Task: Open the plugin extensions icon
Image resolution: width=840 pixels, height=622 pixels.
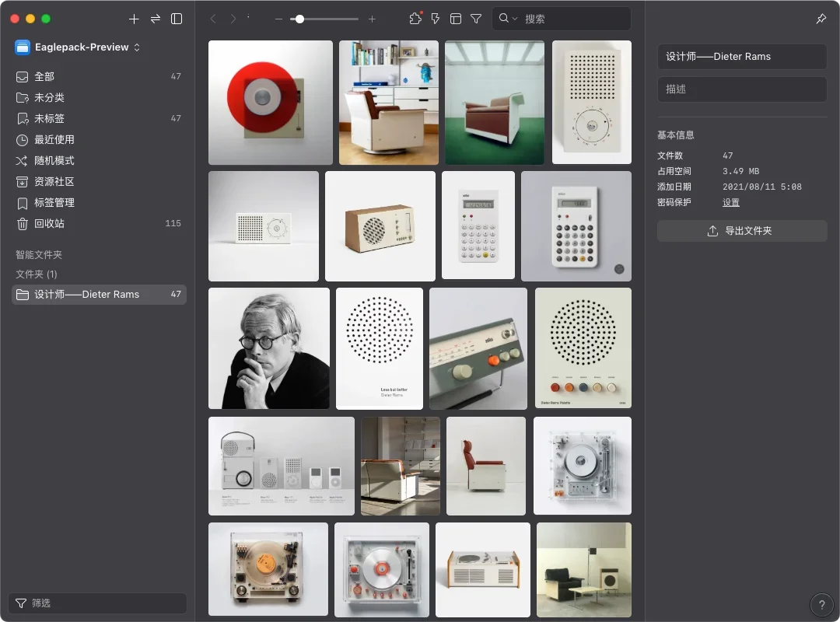Action: coord(415,19)
